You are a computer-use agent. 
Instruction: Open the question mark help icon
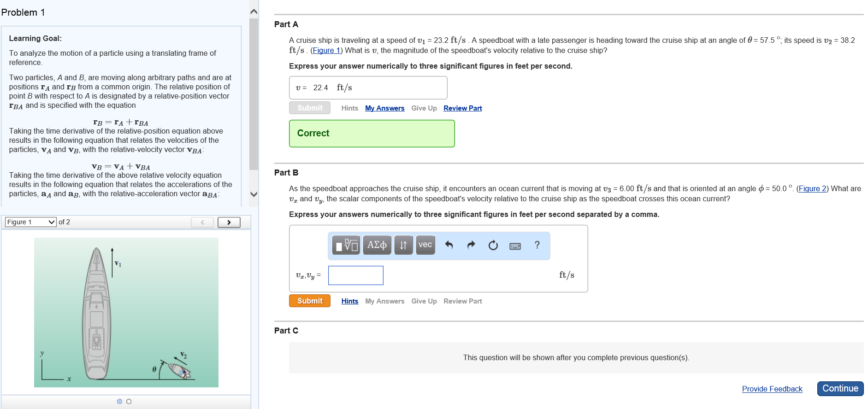click(537, 245)
